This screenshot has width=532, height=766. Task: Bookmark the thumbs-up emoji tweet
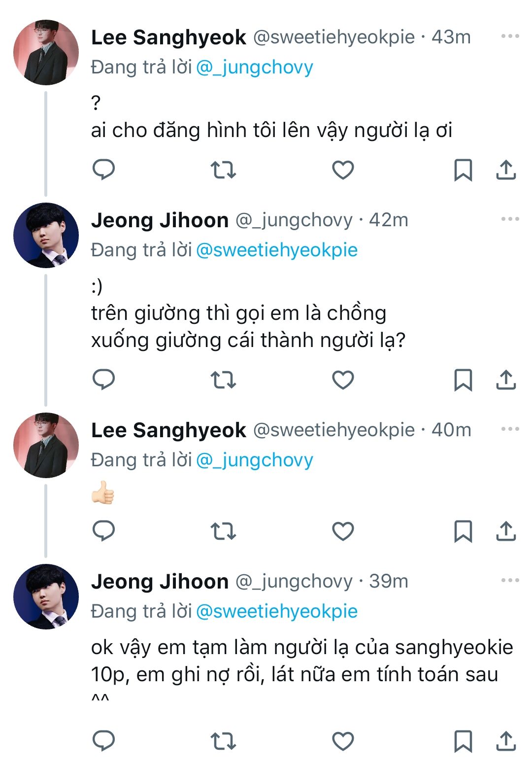(x=463, y=531)
